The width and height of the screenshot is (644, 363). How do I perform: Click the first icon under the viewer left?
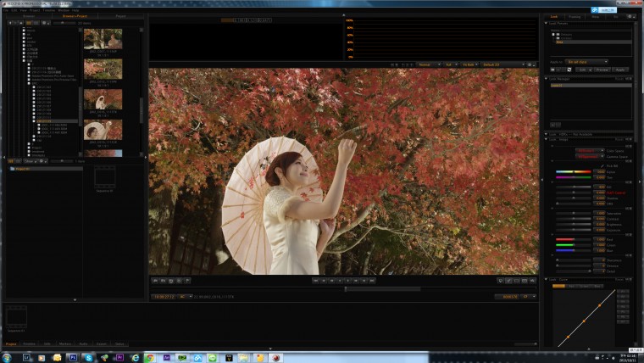point(155,280)
